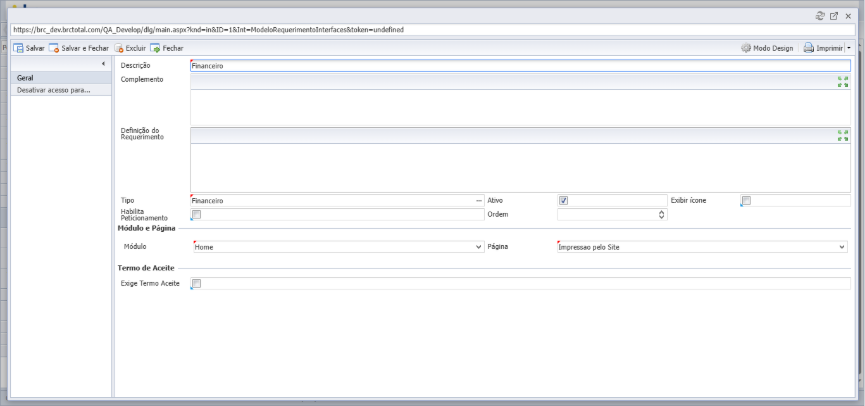Collapse the left side panel arrow
The image size is (865, 406).
[103, 64]
